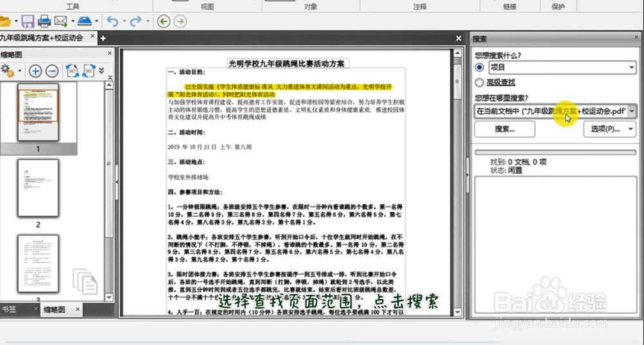Select the 项目 radio button
Viewport: 644px width, 345px height.
tap(479, 67)
